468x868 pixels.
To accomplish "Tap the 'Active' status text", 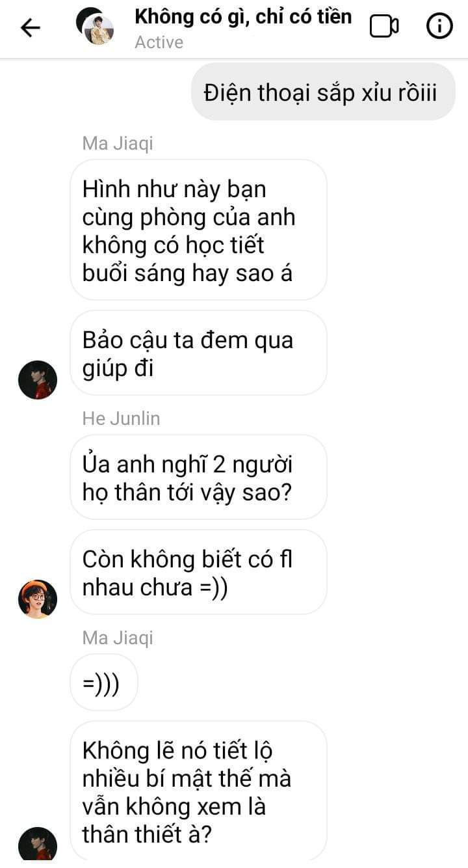I will click(159, 42).
